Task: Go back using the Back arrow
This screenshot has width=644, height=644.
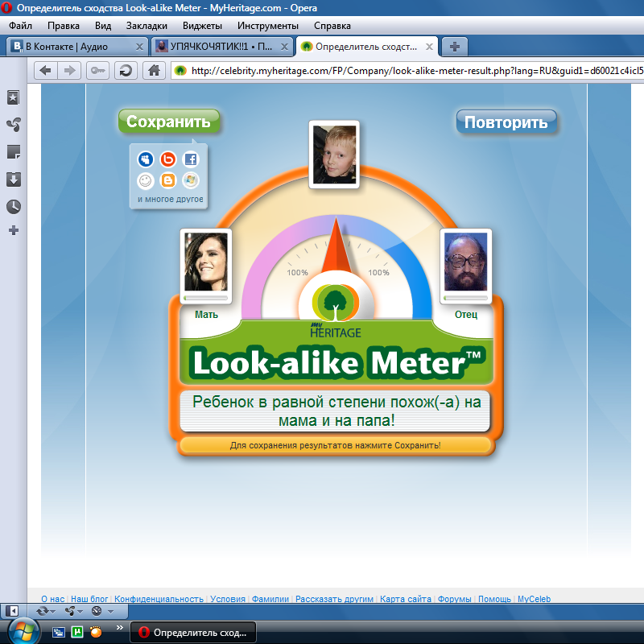Action: click(46, 71)
